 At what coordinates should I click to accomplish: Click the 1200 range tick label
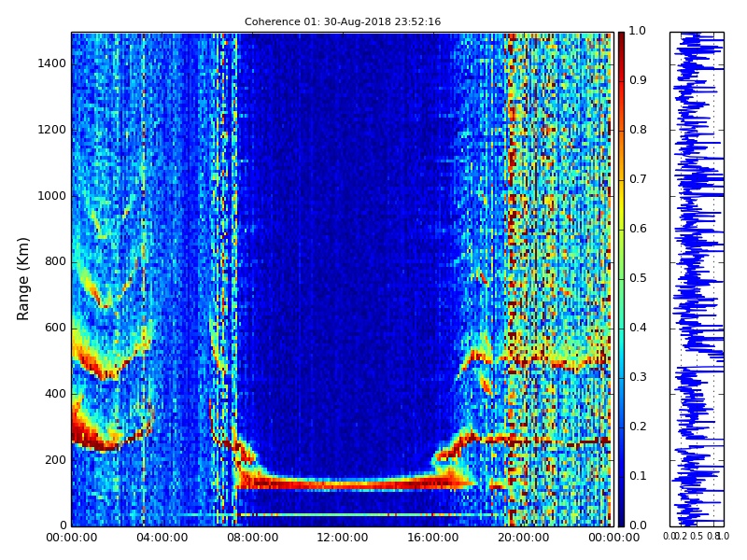(52, 130)
